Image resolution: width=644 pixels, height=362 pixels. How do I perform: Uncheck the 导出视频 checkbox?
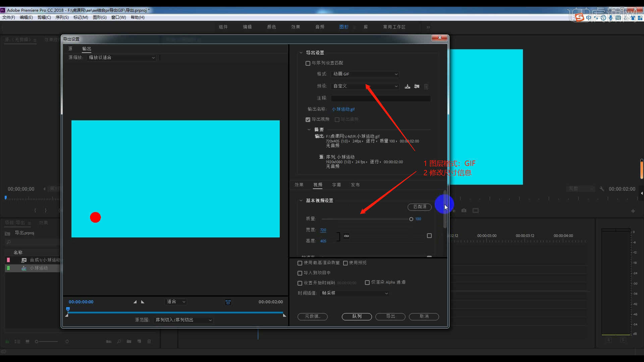pos(308,120)
